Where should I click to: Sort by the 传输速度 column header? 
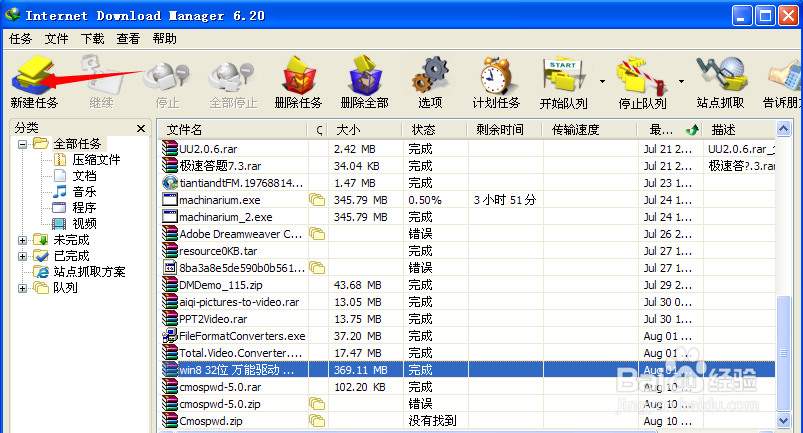[x=589, y=130]
